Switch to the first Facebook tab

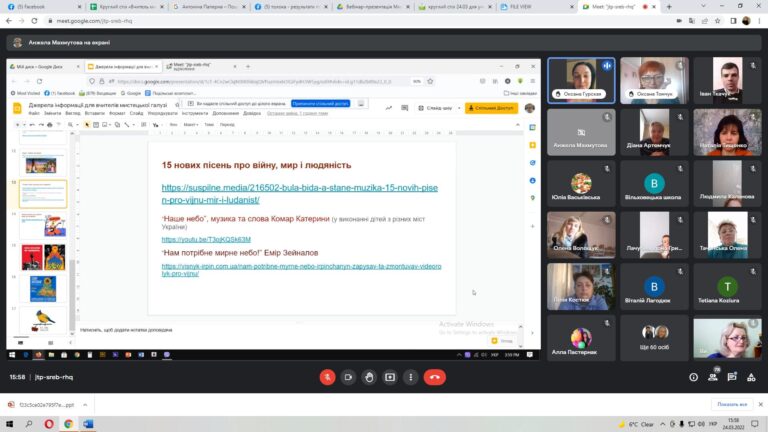click(43, 7)
